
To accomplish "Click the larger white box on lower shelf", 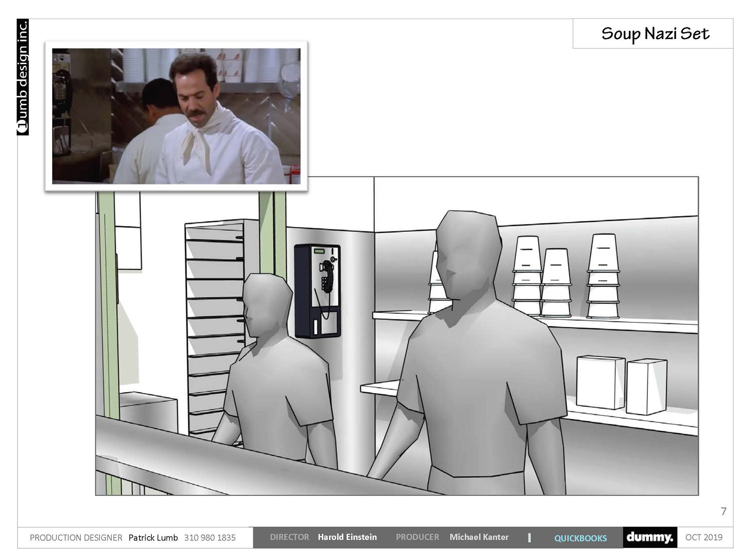I will 600,382.
